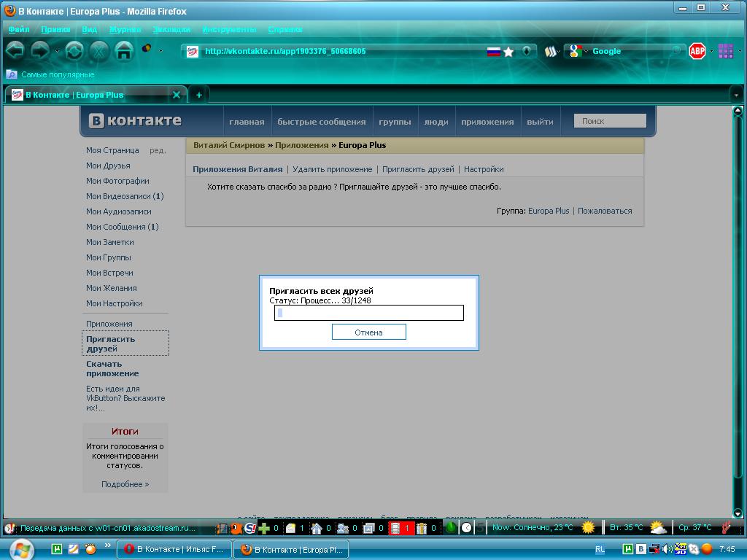Reload the page with the Refresh icon
This screenshot has height=560, width=747.
coord(74,50)
